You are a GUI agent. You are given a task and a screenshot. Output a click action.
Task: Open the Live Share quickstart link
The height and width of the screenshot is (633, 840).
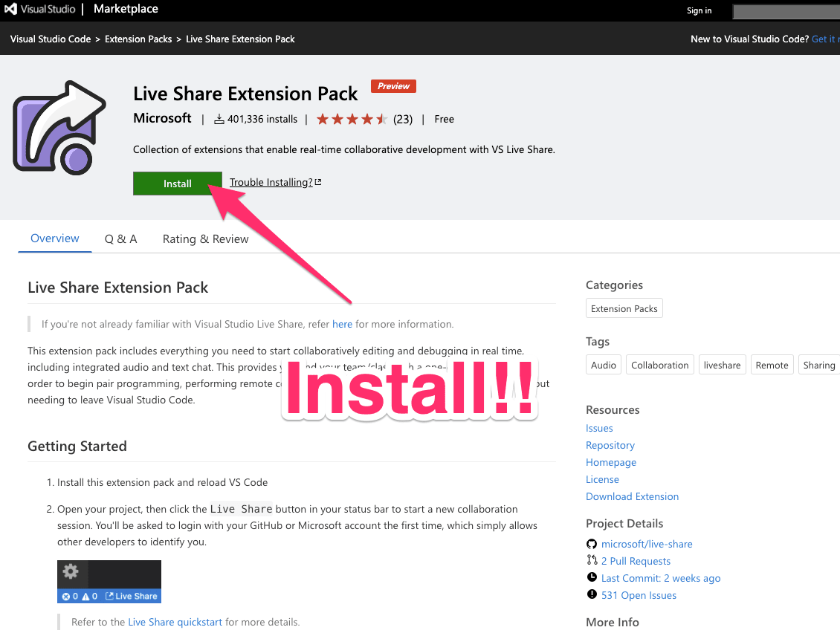175,623
